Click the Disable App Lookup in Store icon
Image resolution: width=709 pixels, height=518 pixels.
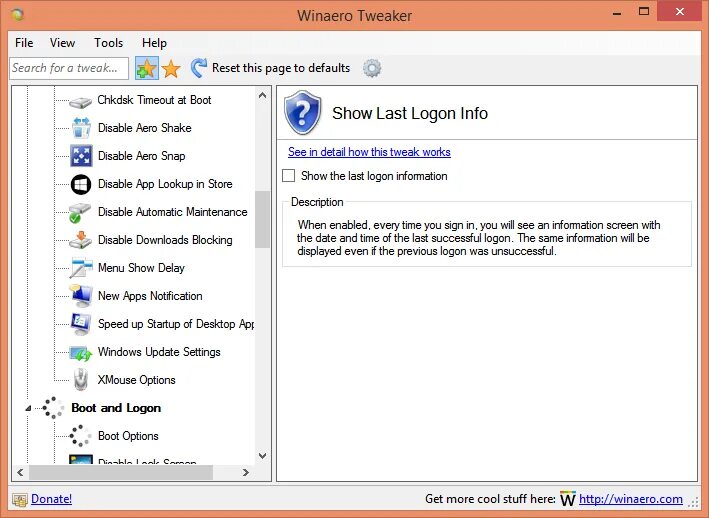click(x=81, y=184)
